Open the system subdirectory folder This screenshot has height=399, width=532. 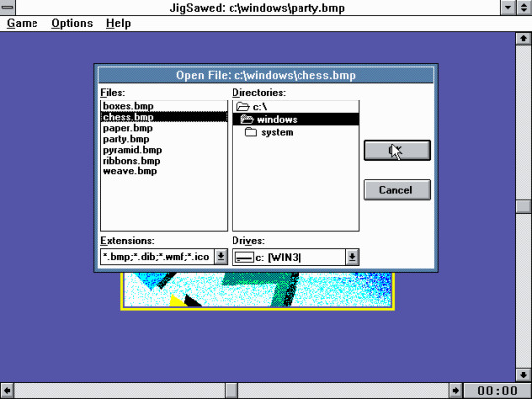pos(296,132)
